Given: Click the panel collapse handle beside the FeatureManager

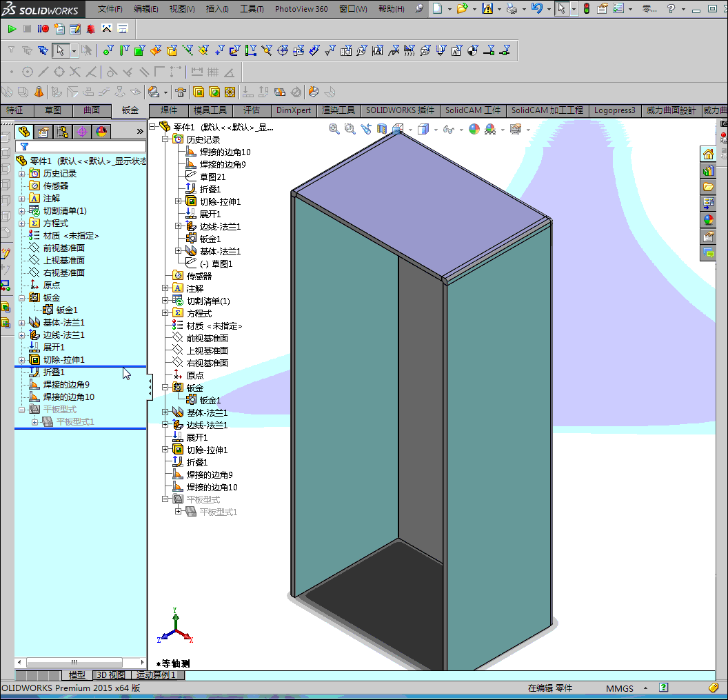Looking at the screenshot, I should tap(150, 388).
